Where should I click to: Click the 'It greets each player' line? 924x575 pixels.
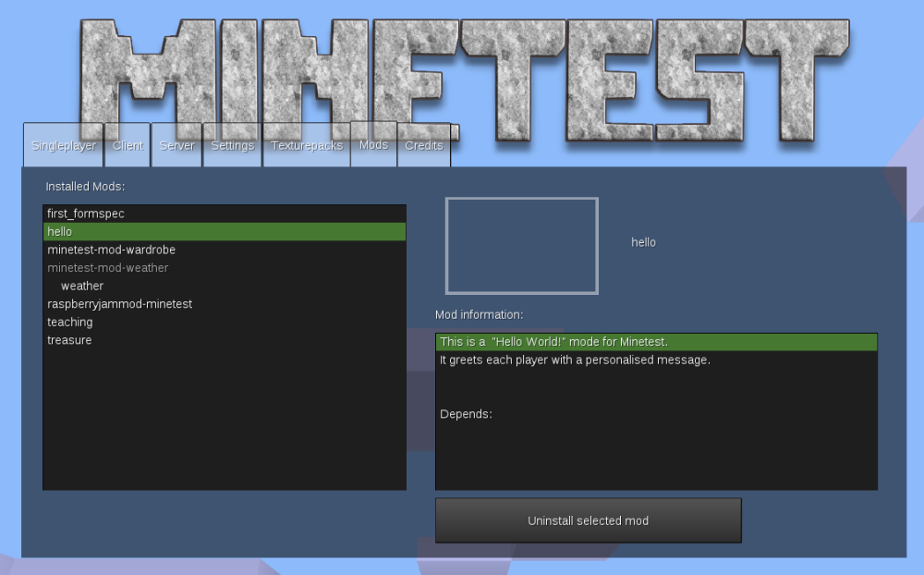[656, 360]
